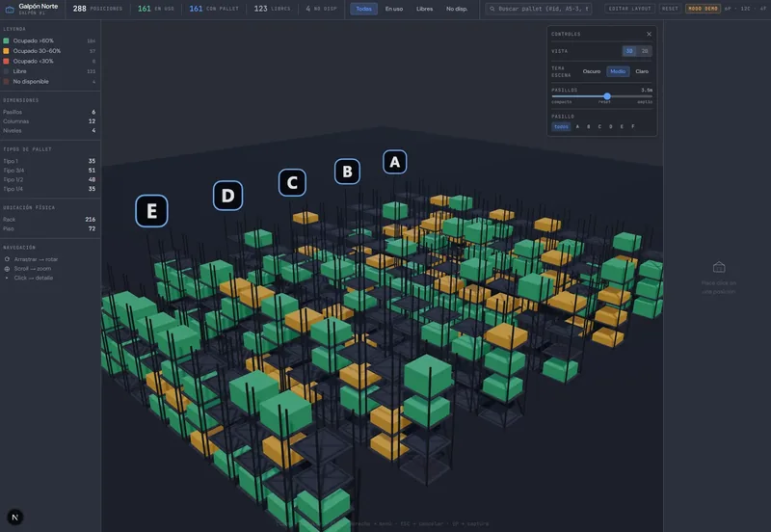Focus the Buscar pallet search field
This screenshot has width=771, height=532.
[539, 9]
